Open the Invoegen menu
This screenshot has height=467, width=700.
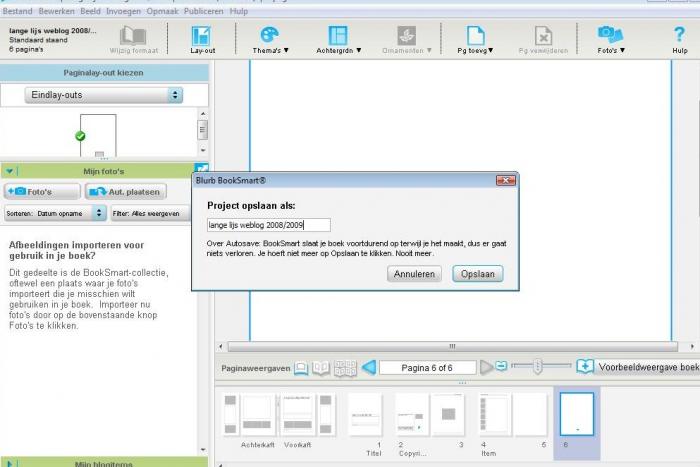tap(123, 11)
